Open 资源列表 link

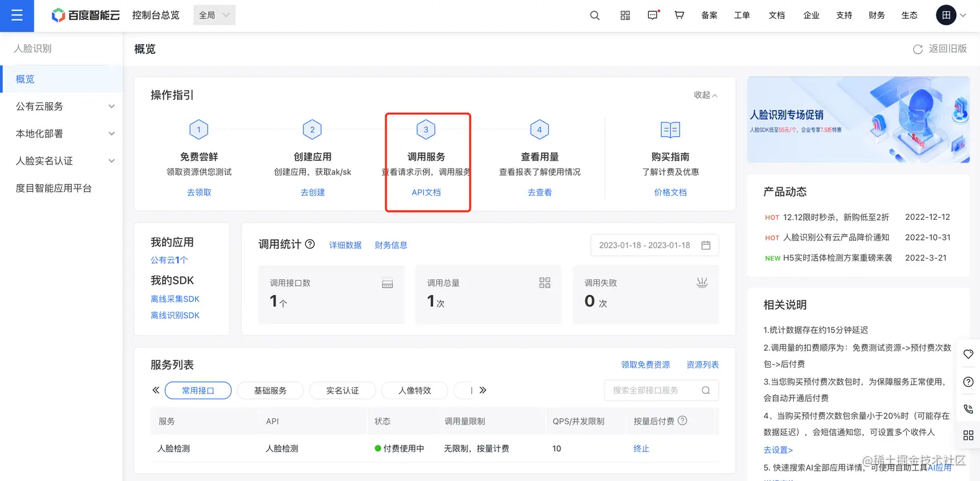click(703, 365)
